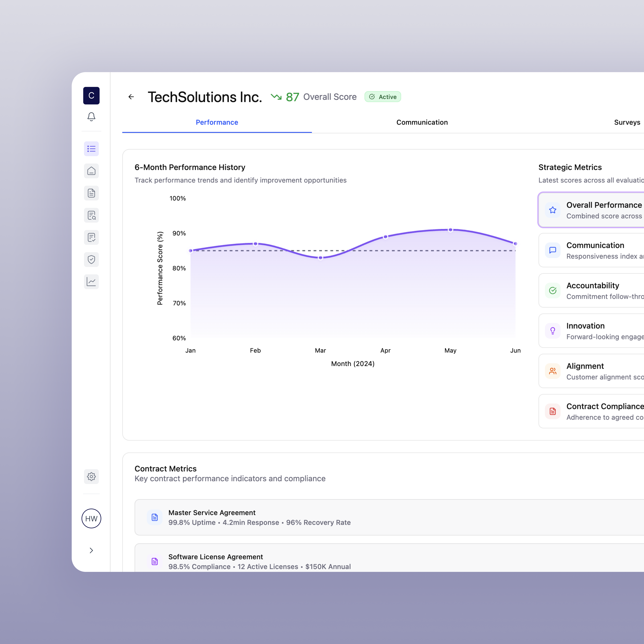
Task: Go back using the left arrow
Action: (131, 97)
